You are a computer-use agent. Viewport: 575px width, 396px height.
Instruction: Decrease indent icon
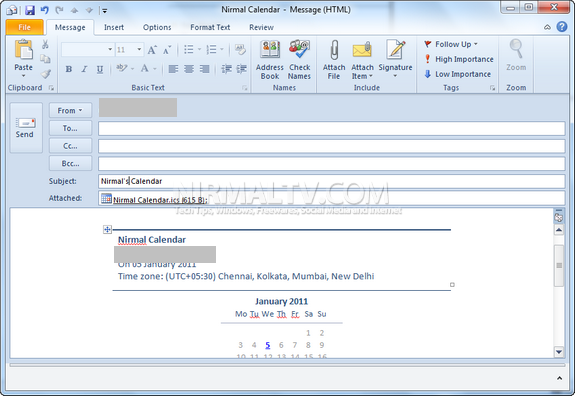coord(227,69)
